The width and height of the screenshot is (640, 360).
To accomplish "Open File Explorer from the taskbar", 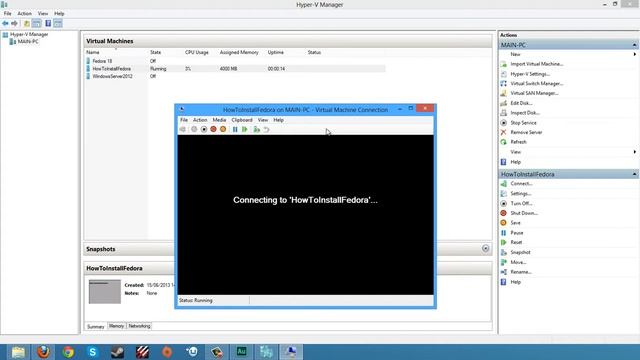I will tap(18, 352).
